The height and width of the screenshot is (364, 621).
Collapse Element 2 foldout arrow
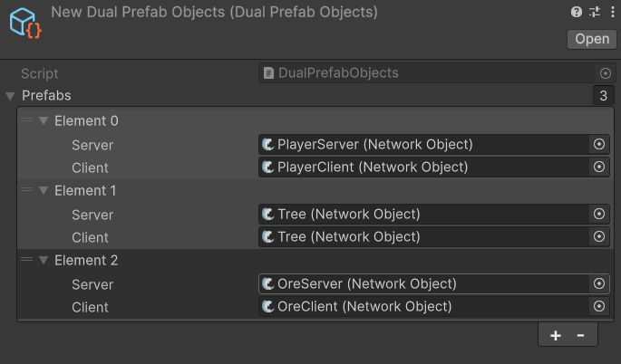43,261
